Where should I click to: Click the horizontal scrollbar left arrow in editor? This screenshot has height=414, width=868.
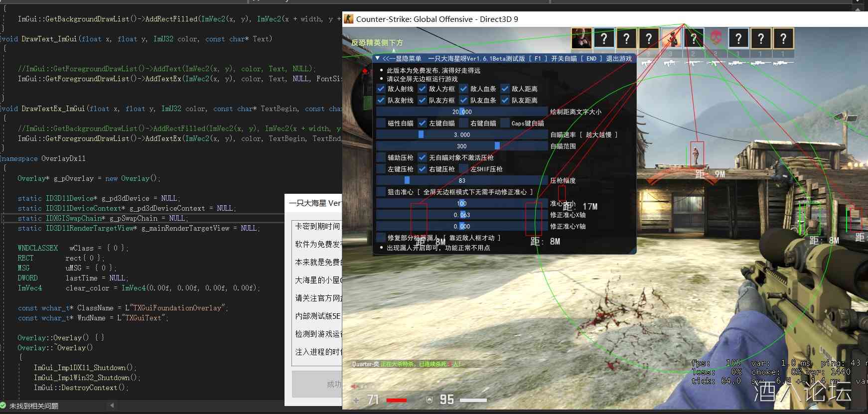click(x=112, y=406)
